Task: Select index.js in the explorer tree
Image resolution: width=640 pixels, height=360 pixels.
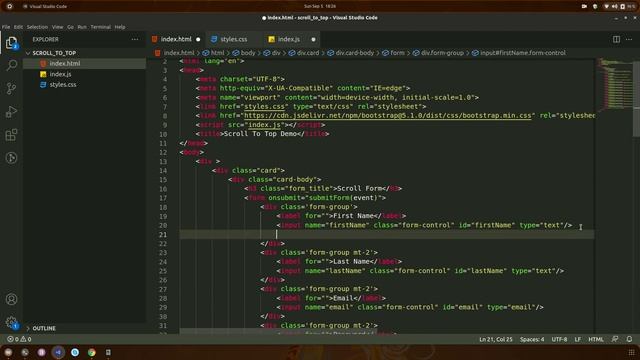Action: coord(60,74)
